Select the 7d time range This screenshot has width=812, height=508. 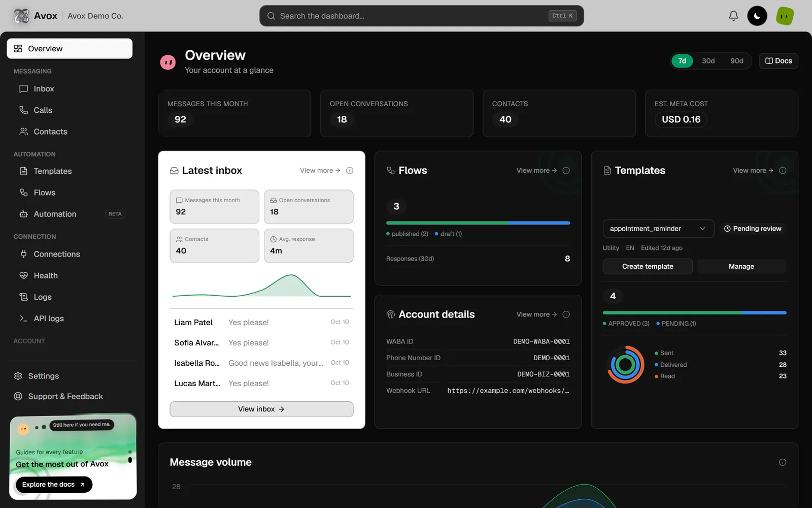pos(682,61)
